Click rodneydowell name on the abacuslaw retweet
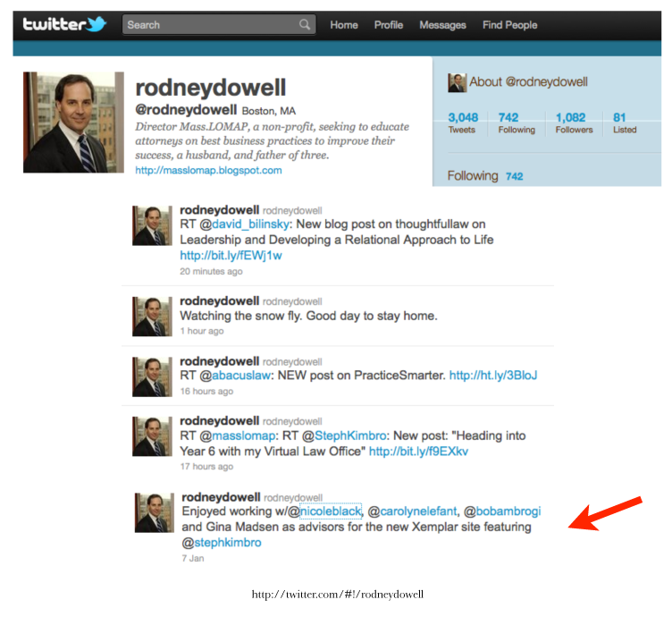The height and width of the screenshot is (625, 672). tap(220, 361)
